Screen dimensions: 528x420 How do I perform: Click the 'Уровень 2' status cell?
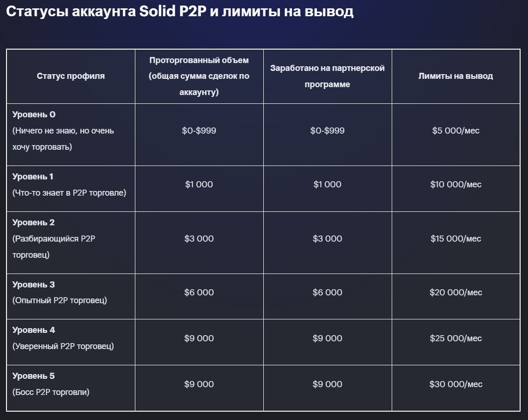click(71, 242)
